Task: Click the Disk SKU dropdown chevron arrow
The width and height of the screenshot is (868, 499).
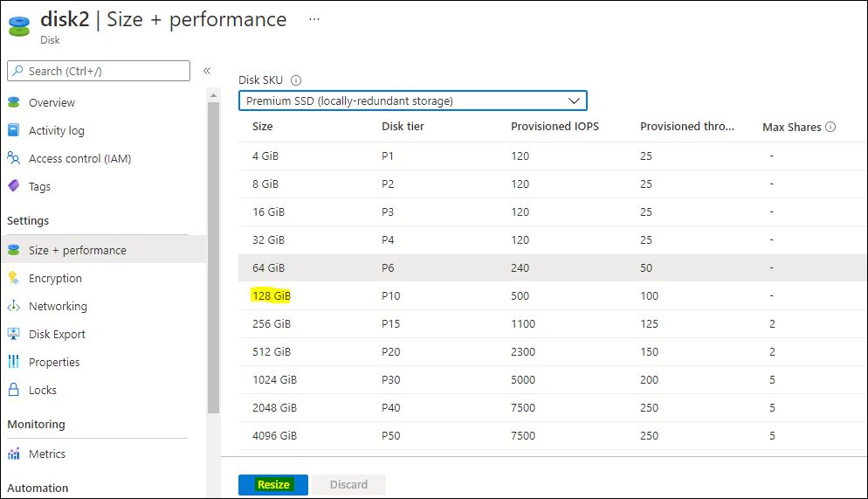Action: coord(574,100)
